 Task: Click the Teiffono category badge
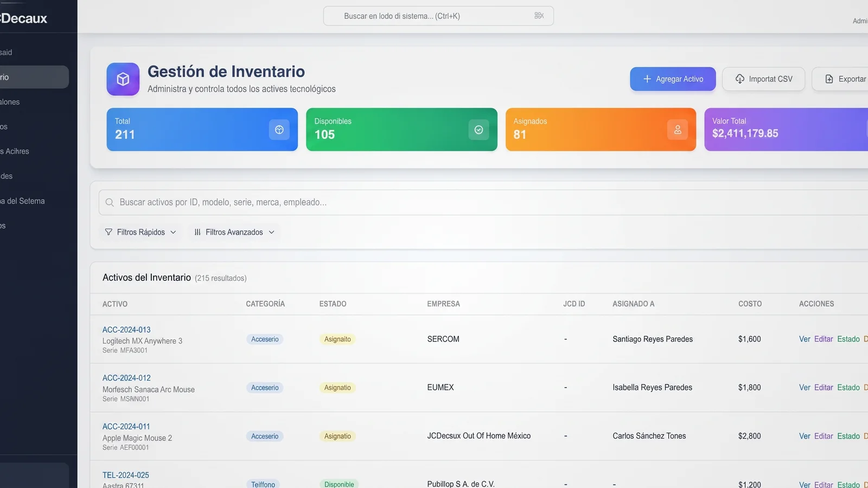click(x=263, y=484)
